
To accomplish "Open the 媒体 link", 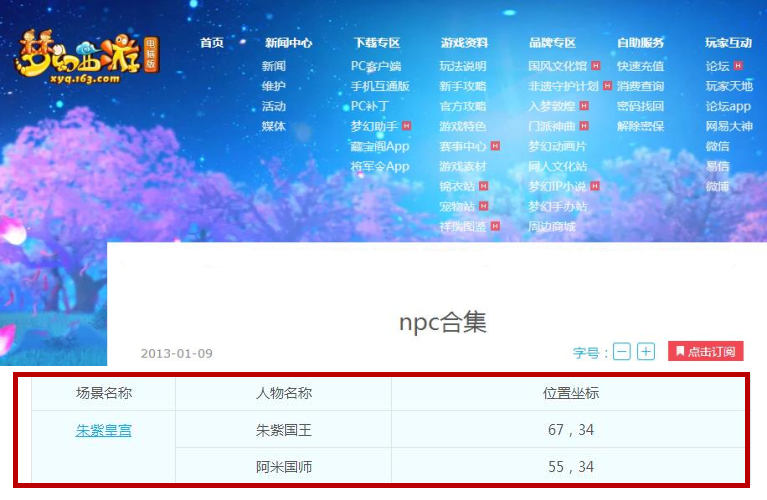I will (273, 126).
